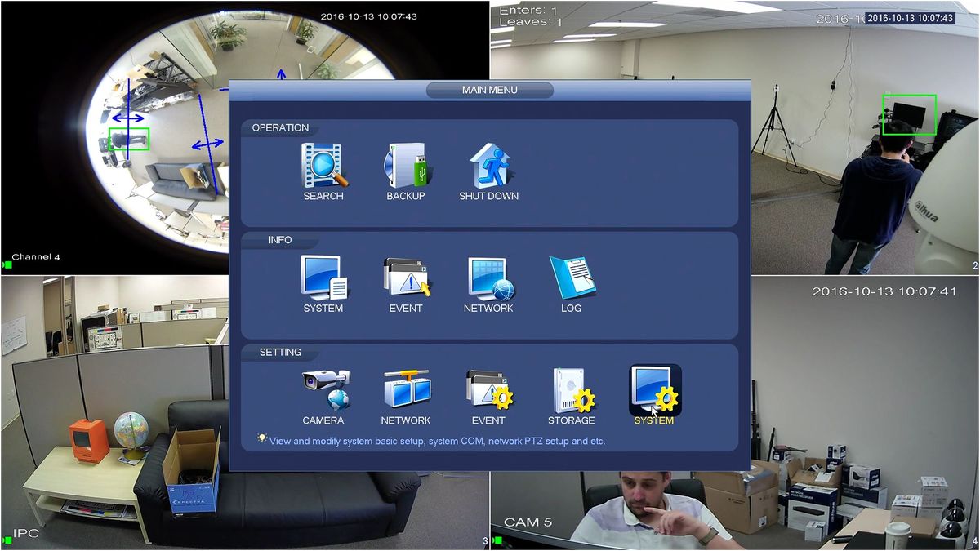Click the Operation section header
980x551 pixels.
[x=280, y=128]
